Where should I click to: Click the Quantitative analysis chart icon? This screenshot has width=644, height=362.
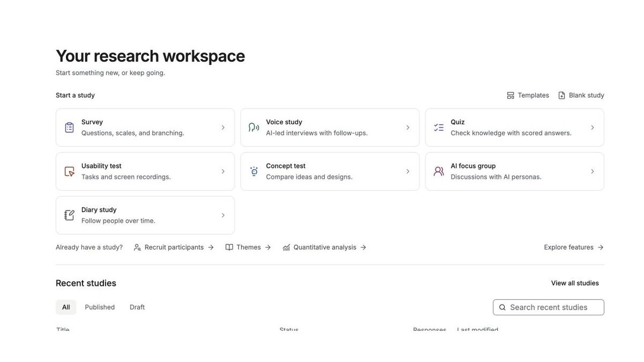click(286, 247)
